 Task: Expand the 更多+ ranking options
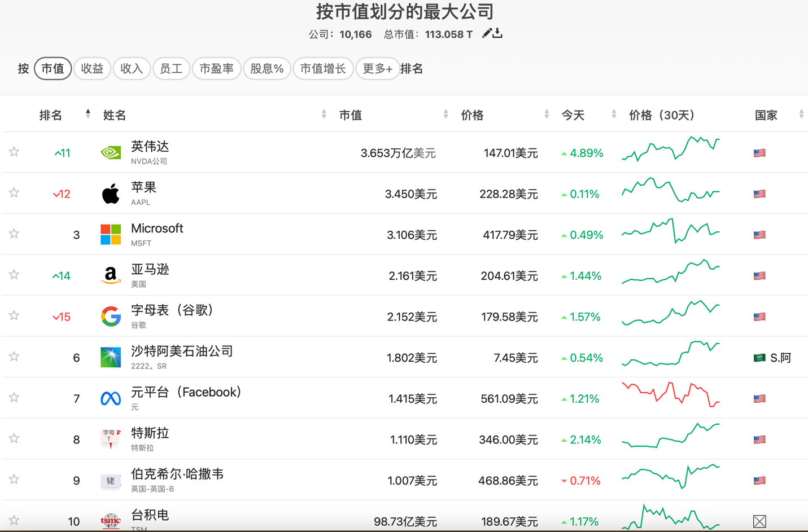pyautogui.click(x=377, y=69)
